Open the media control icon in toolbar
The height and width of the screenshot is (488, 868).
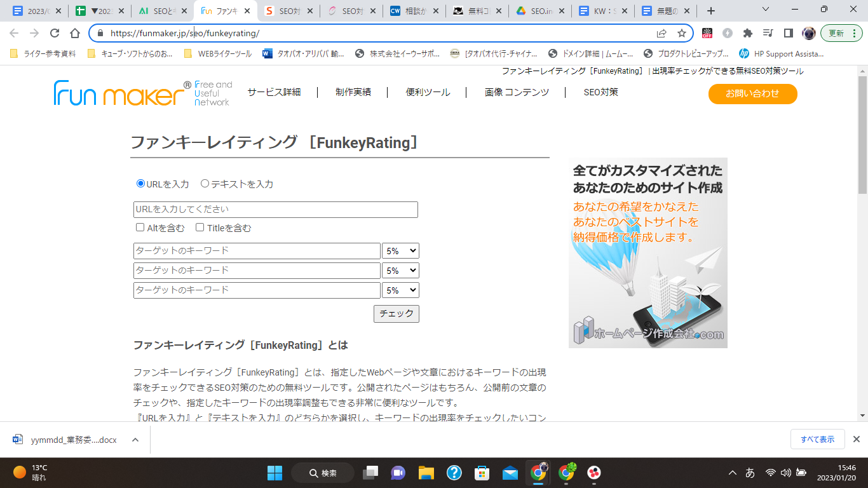(x=768, y=33)
